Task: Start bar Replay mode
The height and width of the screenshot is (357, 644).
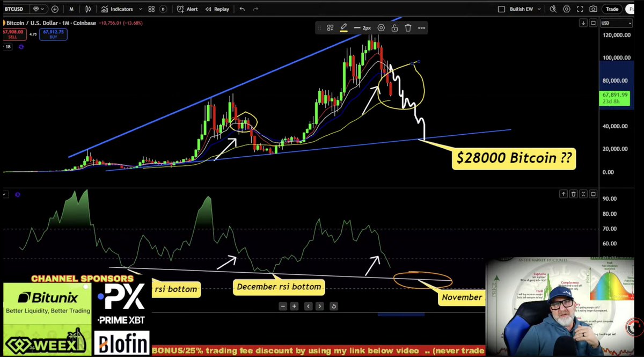Action: pyautogui.click(x=217, y=9)
